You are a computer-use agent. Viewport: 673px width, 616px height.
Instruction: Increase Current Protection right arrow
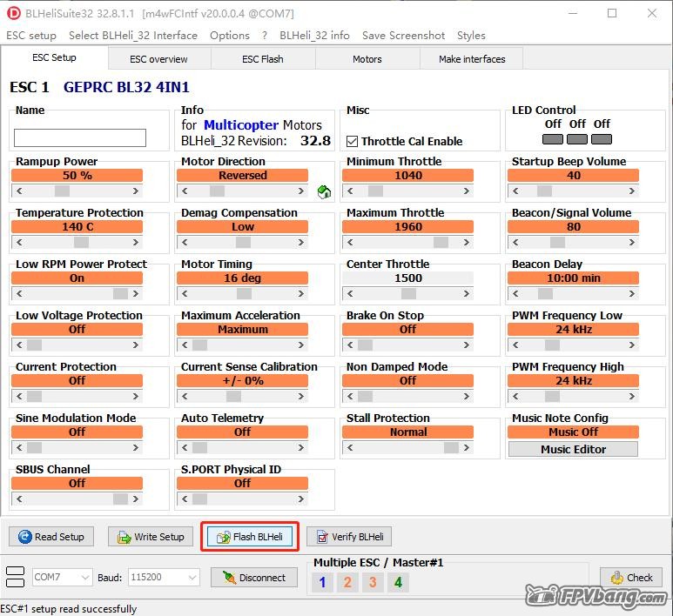[136, 397]
